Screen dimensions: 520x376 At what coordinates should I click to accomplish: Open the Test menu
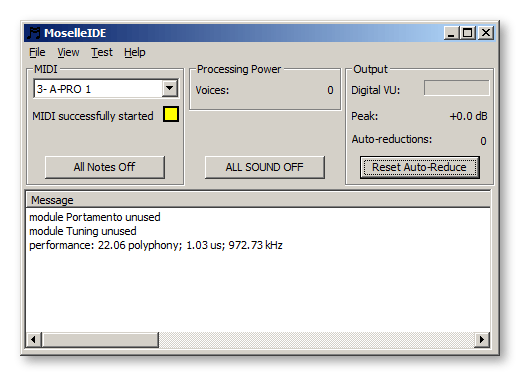[102, 52]
